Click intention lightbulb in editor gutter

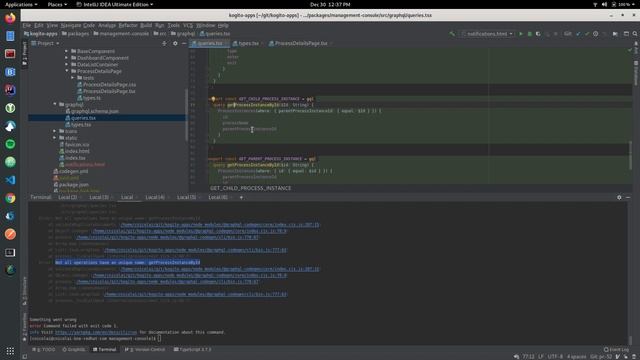pos(213,99)
